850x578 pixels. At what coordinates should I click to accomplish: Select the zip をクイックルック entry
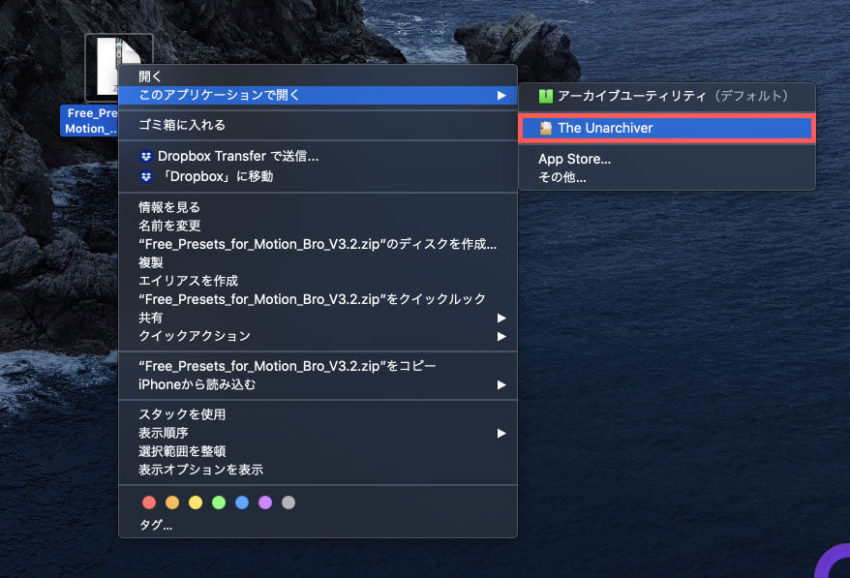click(x=318, y=299)
